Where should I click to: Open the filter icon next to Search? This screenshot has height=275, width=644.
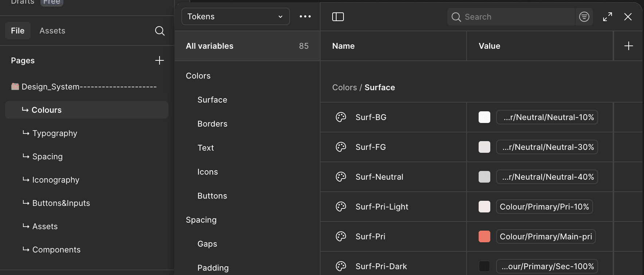[584, 17]
